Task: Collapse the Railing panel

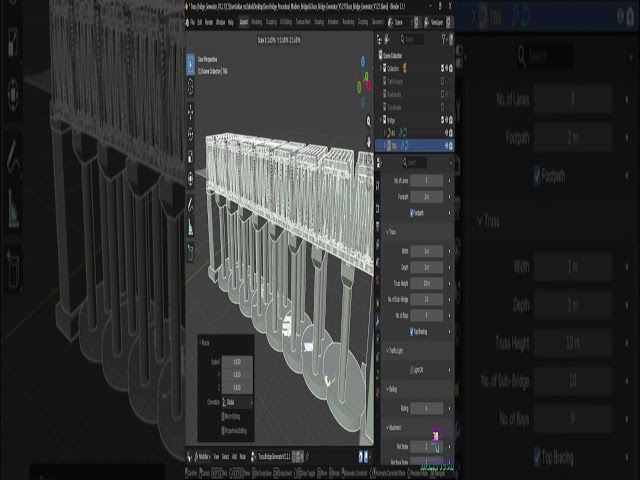Action: [x=388, y=389]
